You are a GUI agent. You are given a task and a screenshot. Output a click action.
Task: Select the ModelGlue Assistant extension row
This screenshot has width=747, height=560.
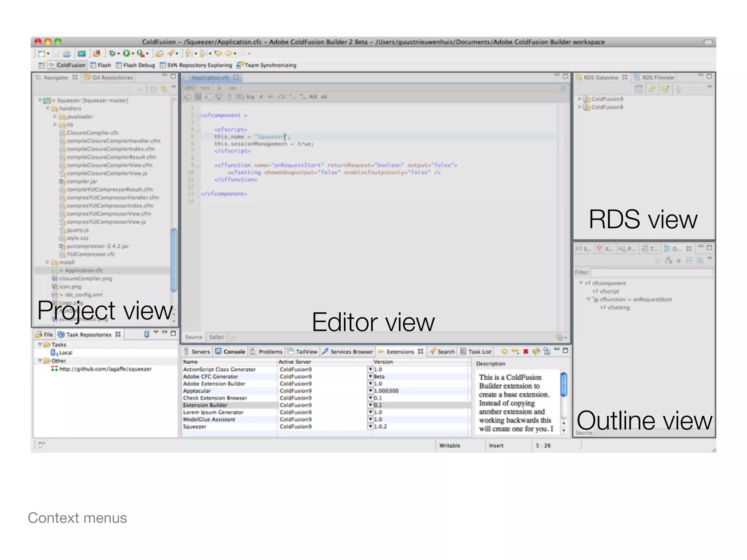[x=326, y=419]
